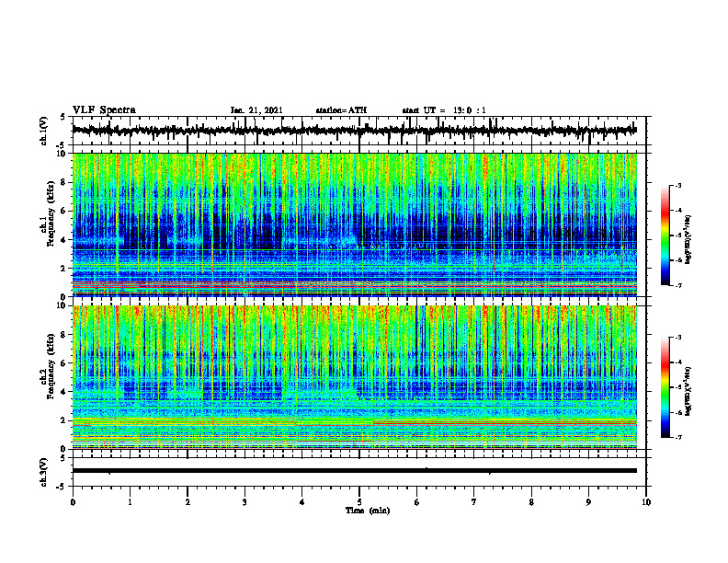The height and width of the screenshot is (563, 728).
Task: Click the "10" kHz tick on ch.2 frequency axis
Action: (63, 305)
